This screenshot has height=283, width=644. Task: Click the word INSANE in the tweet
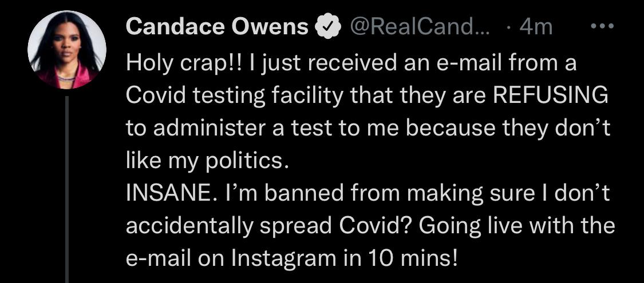pos(168,194)
